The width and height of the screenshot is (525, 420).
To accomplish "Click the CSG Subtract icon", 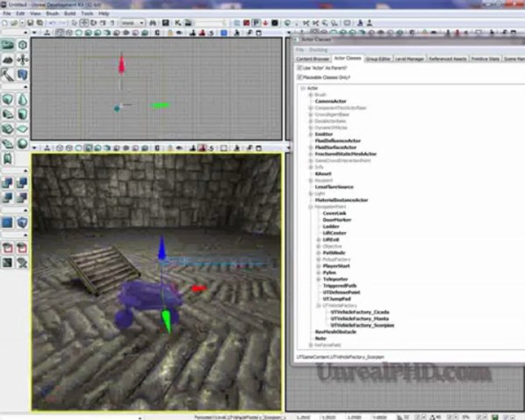I will (22, 183).
